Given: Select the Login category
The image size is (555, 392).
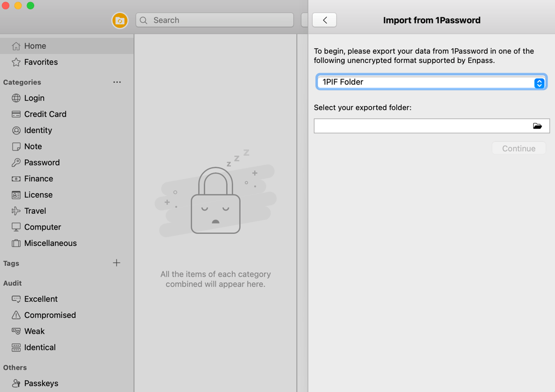Looking at the screenshot, I should 67,98.
